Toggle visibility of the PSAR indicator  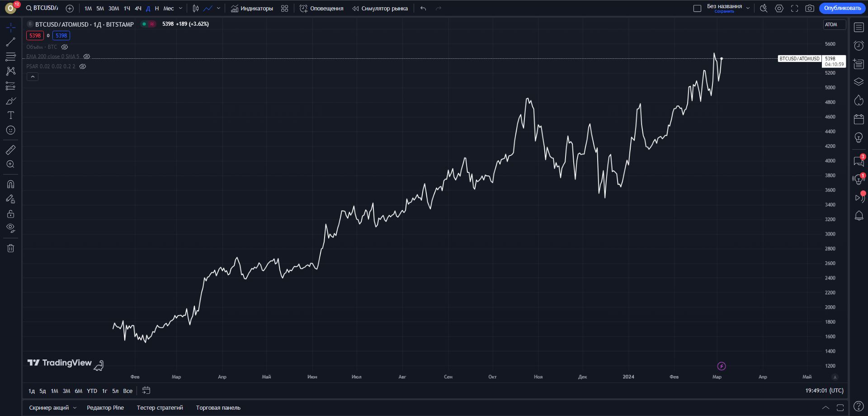tap(83, 66)
